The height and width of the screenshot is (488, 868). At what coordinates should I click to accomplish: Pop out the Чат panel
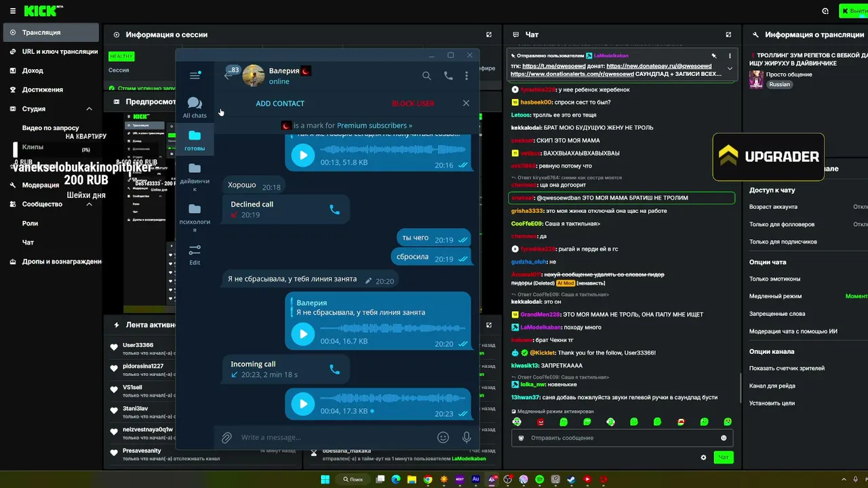[x=728, y=35]
